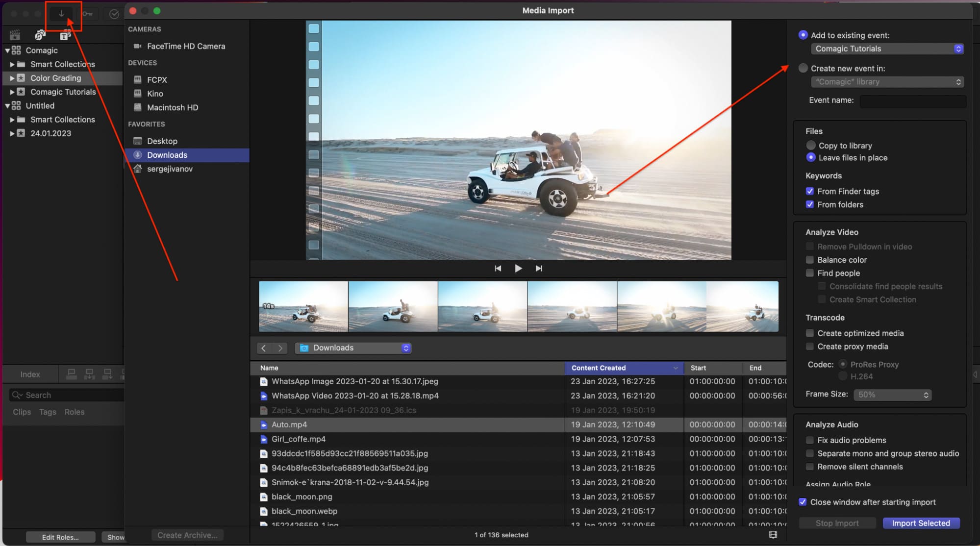Uncheck From folders keyword option
This screenshot has height=546, width=980.
810,204
